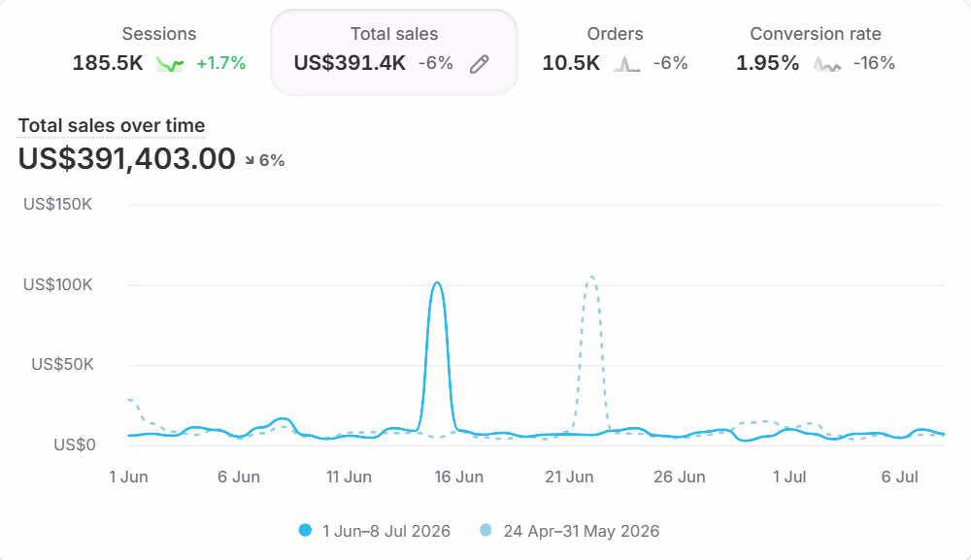Screen dimensions: 971x560
Task: Click the light blue legend color dot
Action: click(x=486, y=530)
